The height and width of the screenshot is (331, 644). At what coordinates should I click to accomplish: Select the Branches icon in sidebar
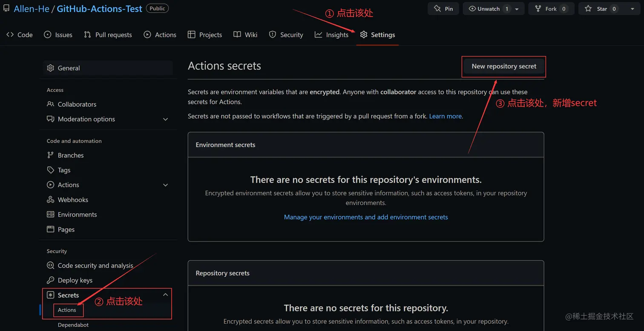pyautogui.click(x=50, y=155)
